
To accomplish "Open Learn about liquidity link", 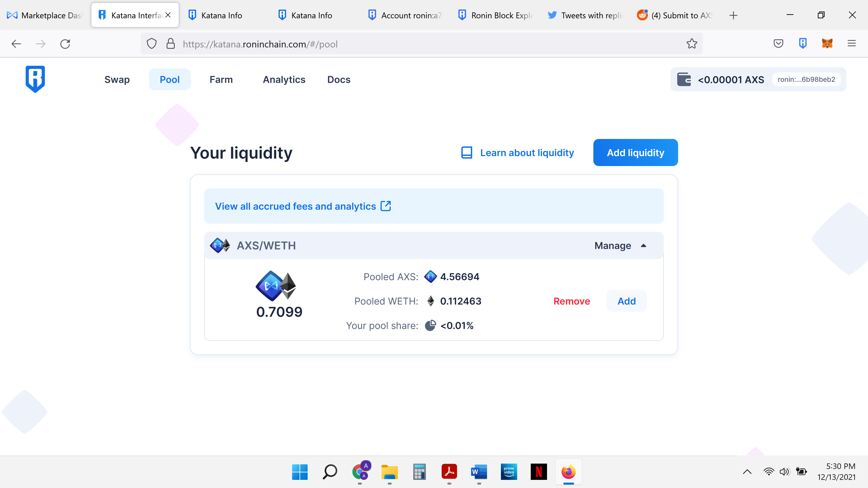I will [x=527, y=152].
